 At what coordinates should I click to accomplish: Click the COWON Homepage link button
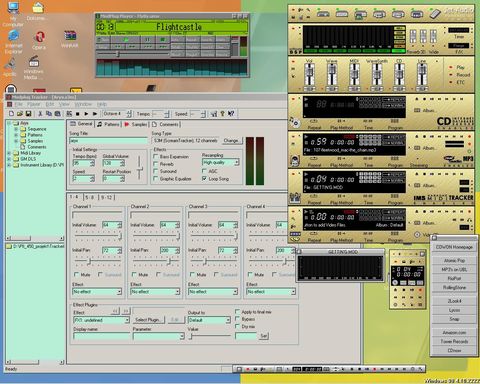pyautogui.click(x=454, y=247)
